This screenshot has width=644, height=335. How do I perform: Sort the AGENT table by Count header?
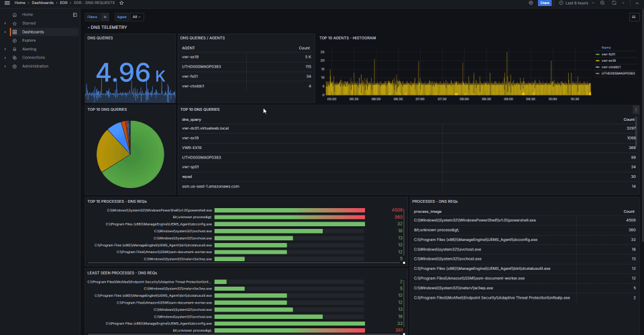tap(305, 48)
